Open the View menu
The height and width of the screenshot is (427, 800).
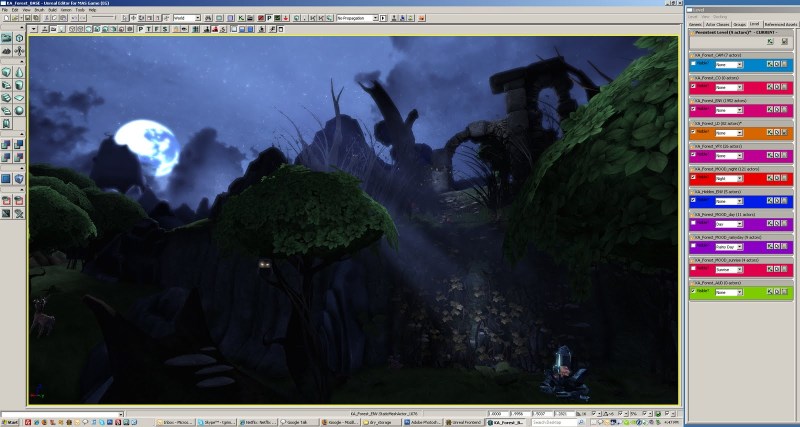(26, 10)
